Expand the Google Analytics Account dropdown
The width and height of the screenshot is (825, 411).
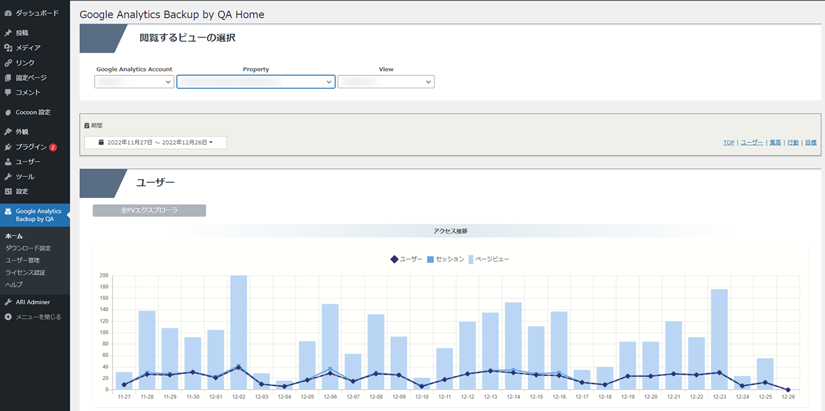tap(134, 82)
